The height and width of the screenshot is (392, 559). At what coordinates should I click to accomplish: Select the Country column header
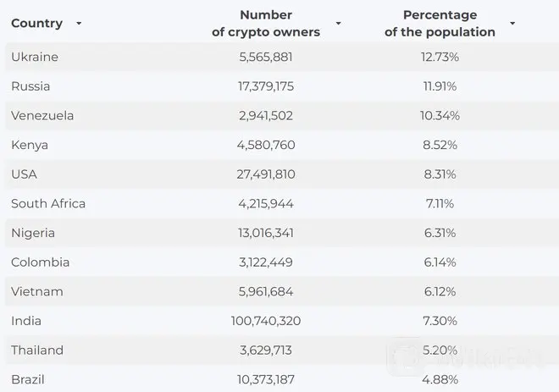click(x=36, y=24)
